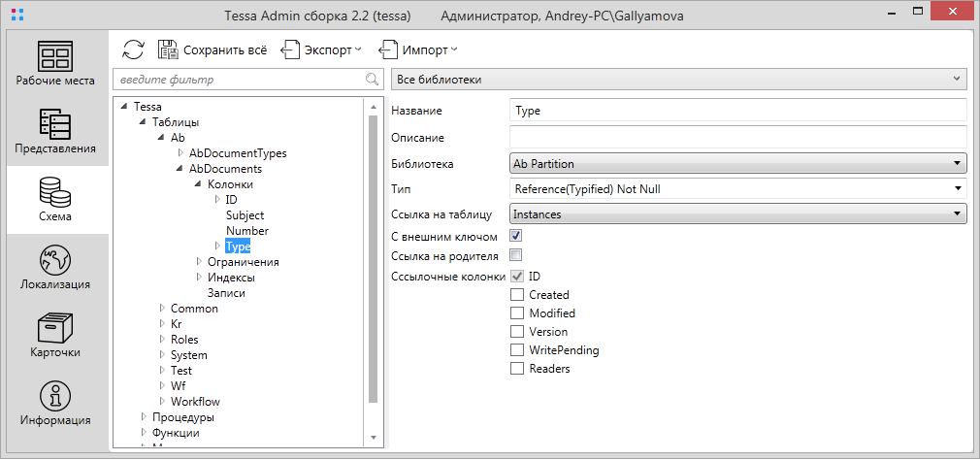The image size is (980, 460).
Task: Edit the Название field with Type
Action: coord(738,111)
